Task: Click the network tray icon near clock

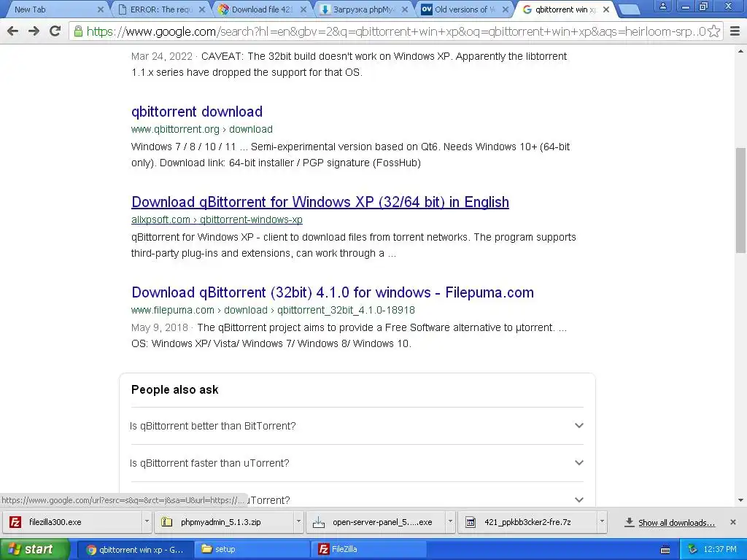Action: pyautogui.click(x=692, y=550)
